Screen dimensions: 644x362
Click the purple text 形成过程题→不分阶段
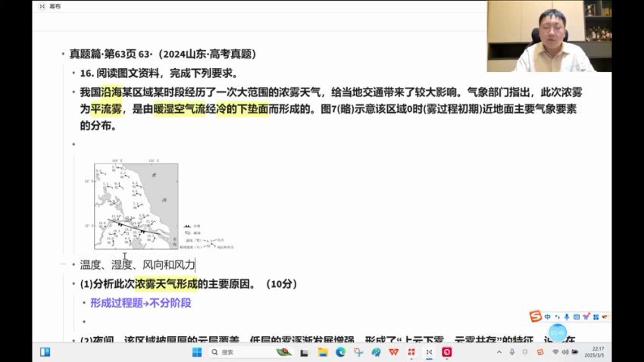click(x=141, y=303)
